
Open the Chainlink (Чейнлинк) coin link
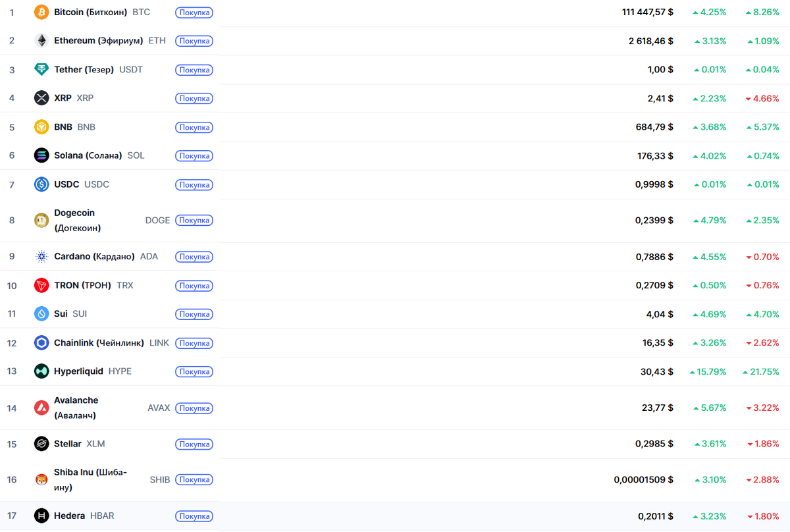pyautogui.click(x=99, y=342)
